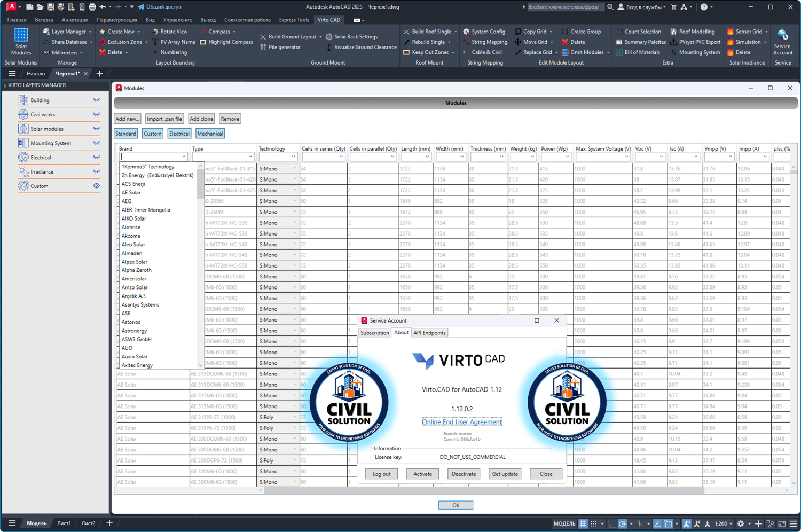Click PVsyst PVC Export tool
801x532 pixels.
tap(695, 42)
